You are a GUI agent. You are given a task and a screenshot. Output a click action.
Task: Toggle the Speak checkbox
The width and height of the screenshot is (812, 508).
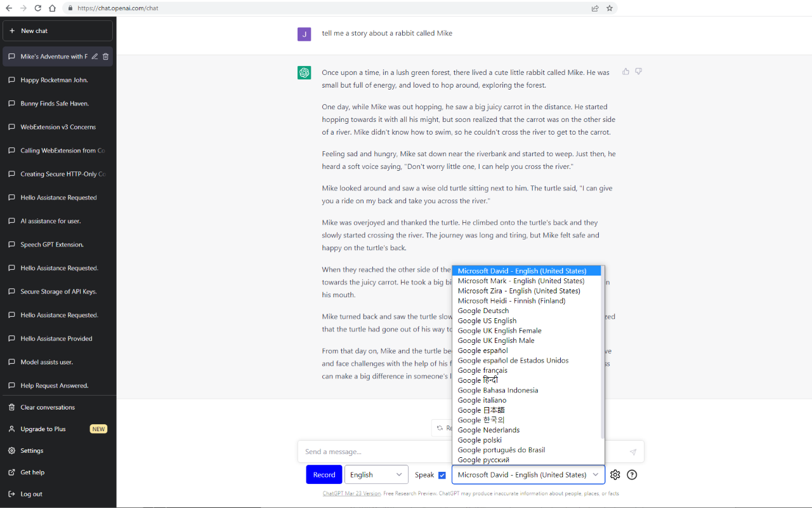coord(442,475)
